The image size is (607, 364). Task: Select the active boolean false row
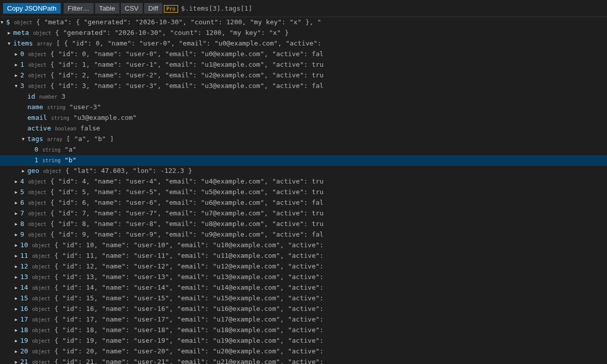point(303,128)
